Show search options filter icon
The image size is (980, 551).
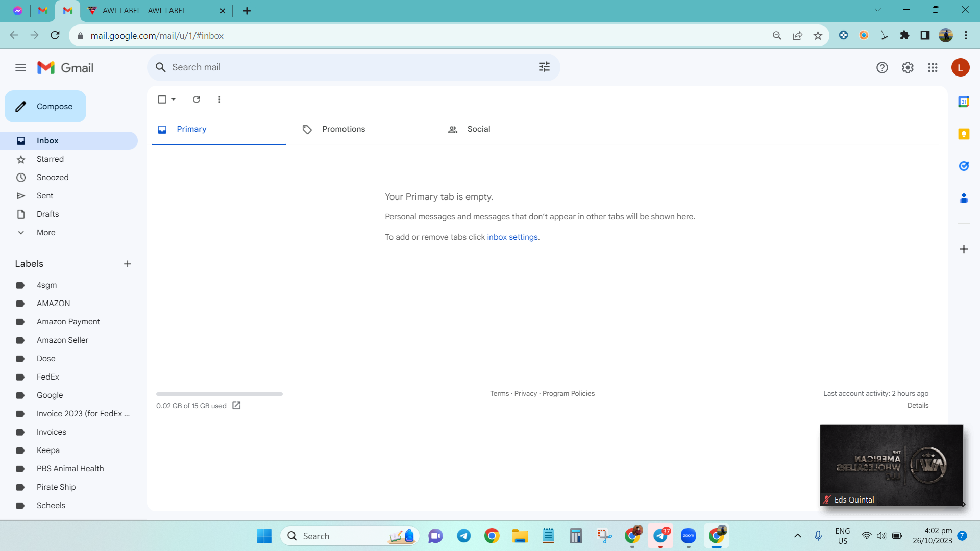point(544,67)
